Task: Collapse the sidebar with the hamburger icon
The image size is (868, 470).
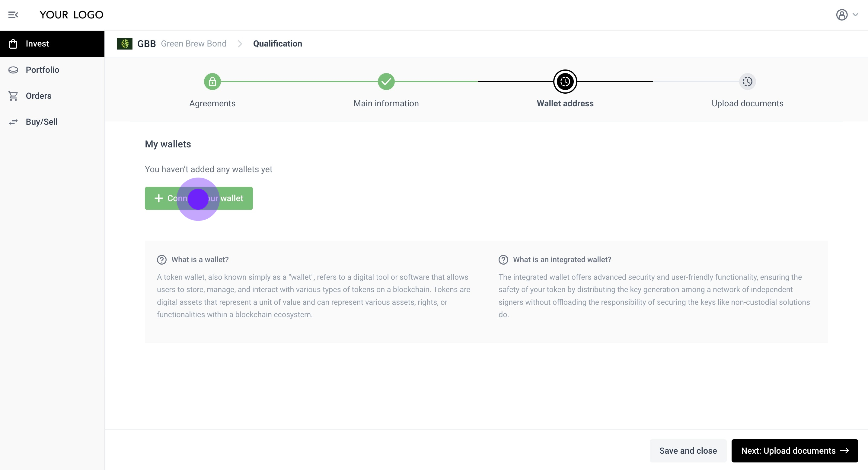Action: point(13,15)
